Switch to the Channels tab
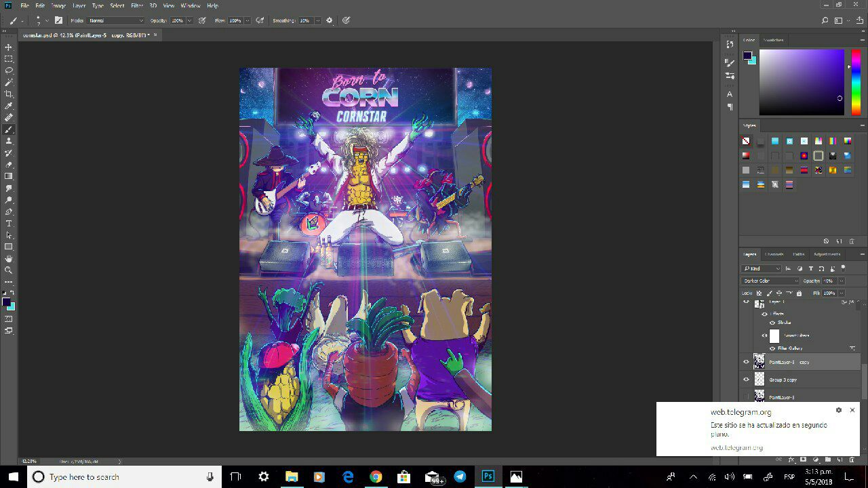 pyautogui.click(x=774, y=254)
